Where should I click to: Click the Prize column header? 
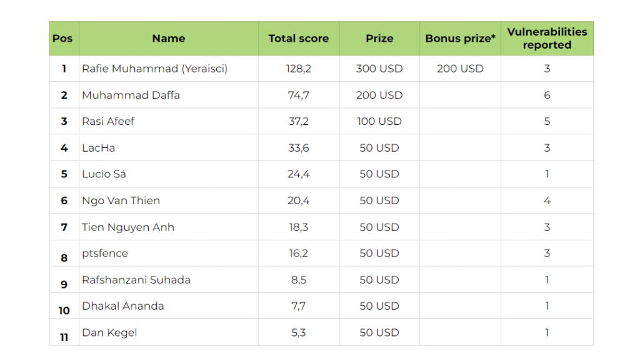pos(379,39)
